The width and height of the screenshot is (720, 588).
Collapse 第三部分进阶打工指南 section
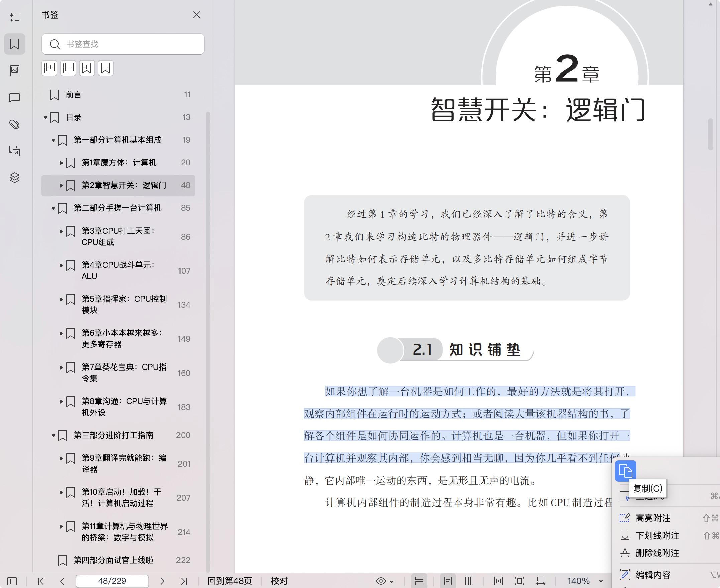pos(53,436)
